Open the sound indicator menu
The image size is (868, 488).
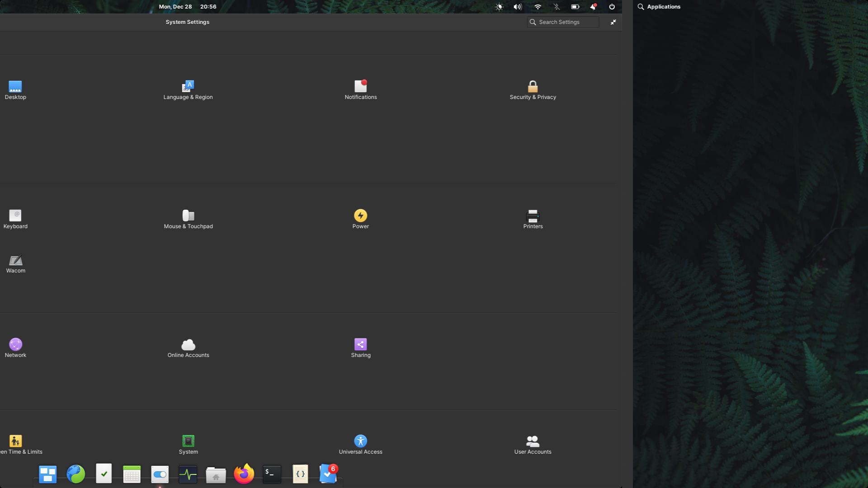(x=518, y=7)
